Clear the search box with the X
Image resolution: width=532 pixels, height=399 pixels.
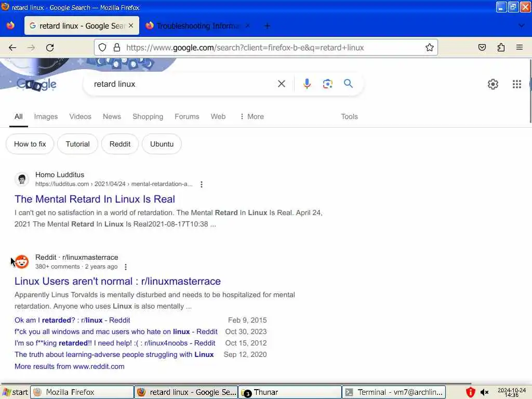281,84
